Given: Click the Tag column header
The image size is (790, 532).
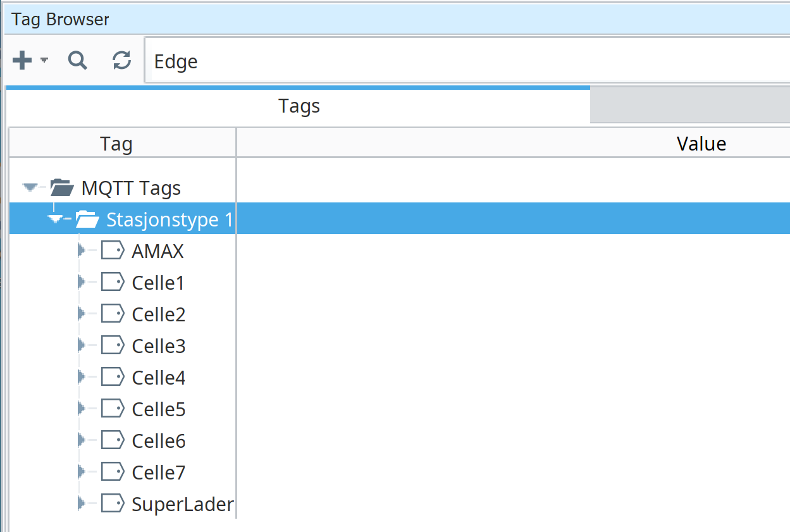Looking at the screenshot, I should (116, 144).
